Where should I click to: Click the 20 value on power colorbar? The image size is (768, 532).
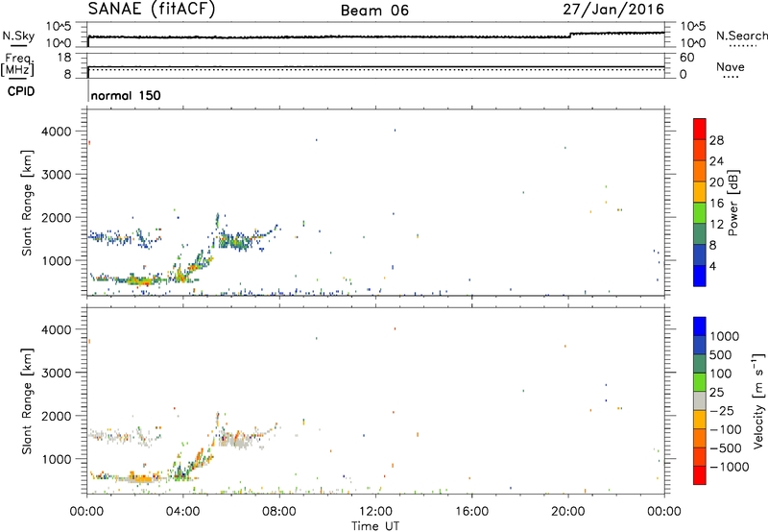point(716,182)
